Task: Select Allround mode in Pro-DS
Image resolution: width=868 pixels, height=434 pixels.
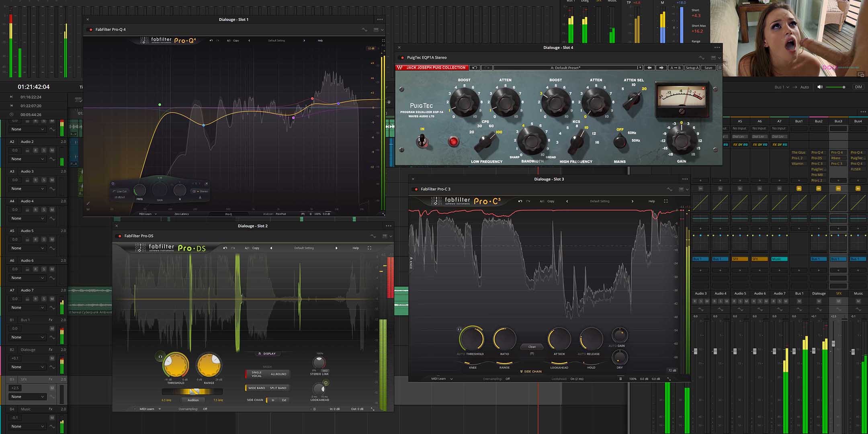Action: coord(278,374)
